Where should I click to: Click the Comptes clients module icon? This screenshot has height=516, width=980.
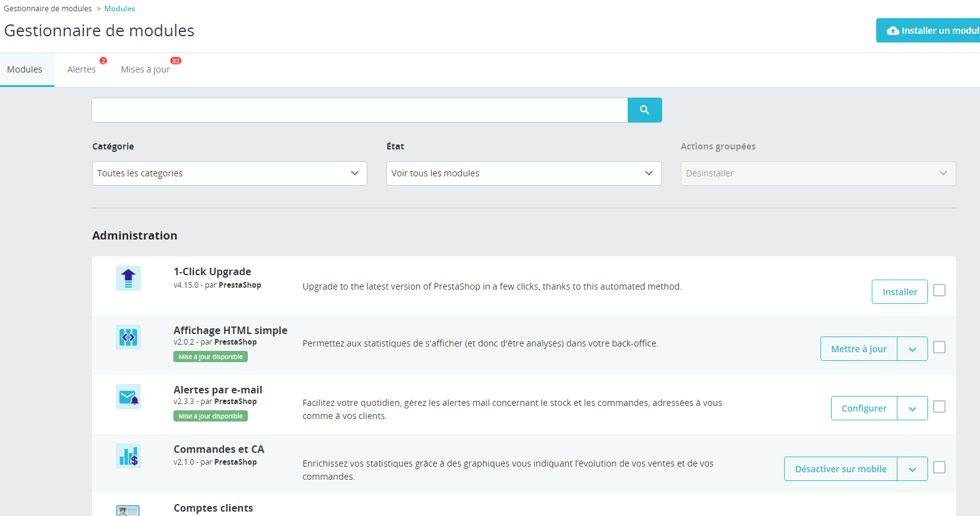[128, 510]
